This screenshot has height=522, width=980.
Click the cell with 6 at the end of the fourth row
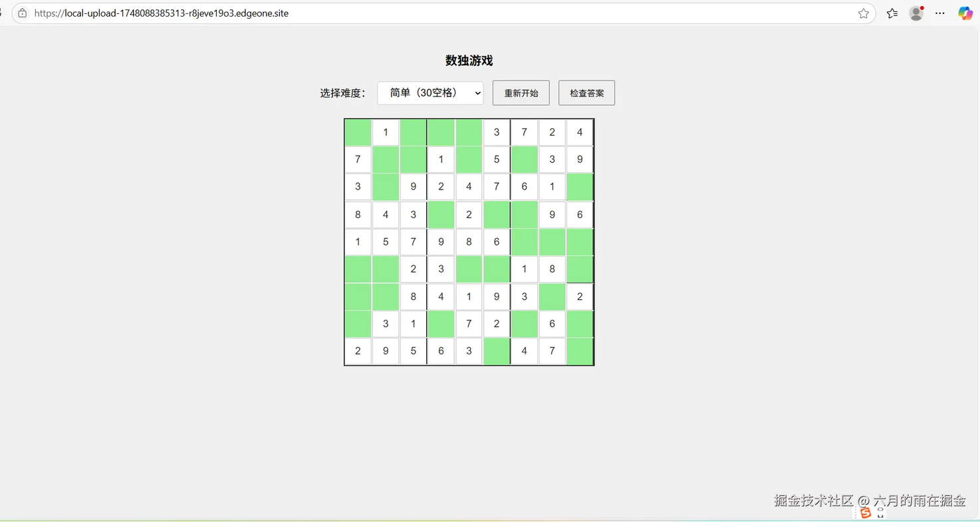pos(580,215)
